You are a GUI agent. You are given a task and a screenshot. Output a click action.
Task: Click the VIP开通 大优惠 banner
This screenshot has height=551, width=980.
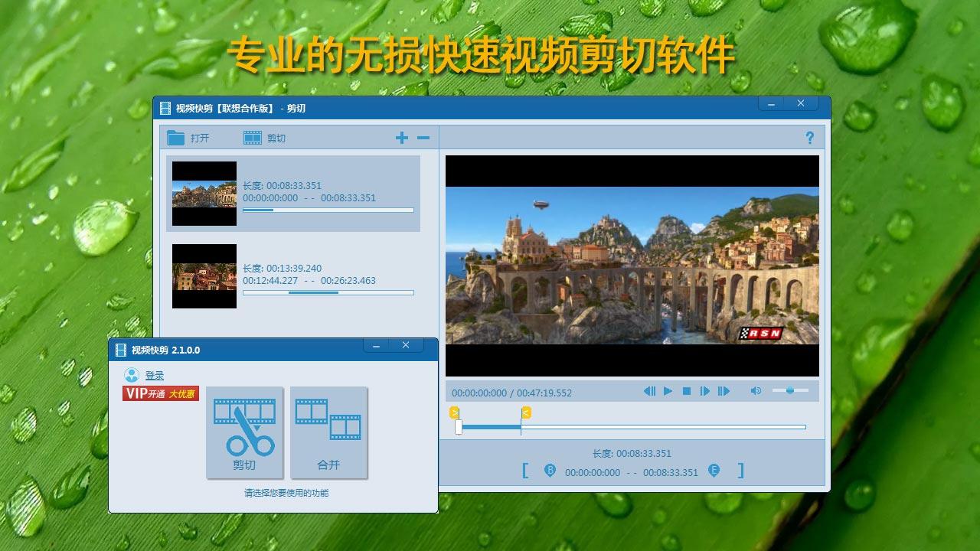click(x=161, y=393)
